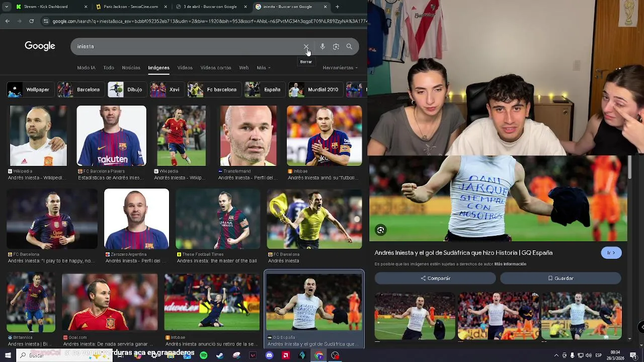Show hidden system tray icons chevron
This screenshot has height=362, width=644.
(556, 355)
